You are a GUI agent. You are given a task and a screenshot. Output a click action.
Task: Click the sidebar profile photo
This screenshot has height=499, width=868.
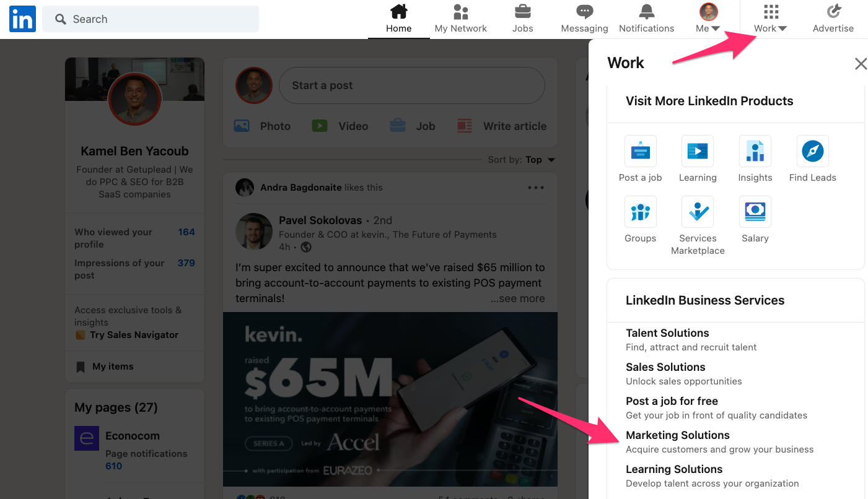click(x=135, y=99)
